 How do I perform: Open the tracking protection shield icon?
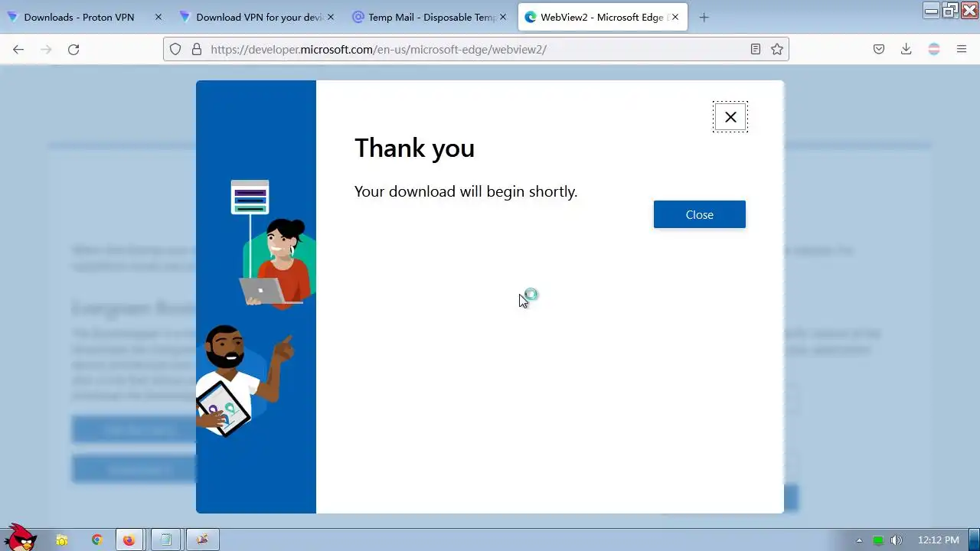point(175,49)
